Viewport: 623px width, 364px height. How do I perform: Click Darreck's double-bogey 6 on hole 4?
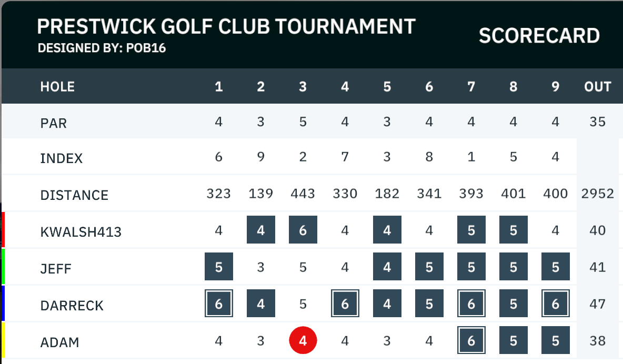[345, 303]
